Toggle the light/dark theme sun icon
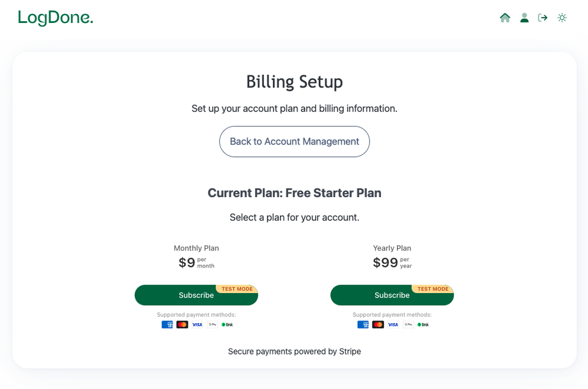This screenshot has height=389, width=588. 562,18
